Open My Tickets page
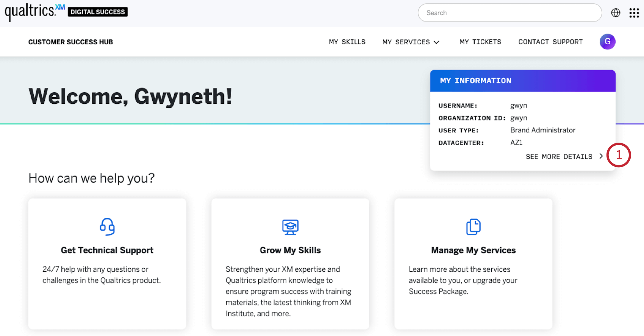This screenshot has height=336, width=644. point(480,42)
